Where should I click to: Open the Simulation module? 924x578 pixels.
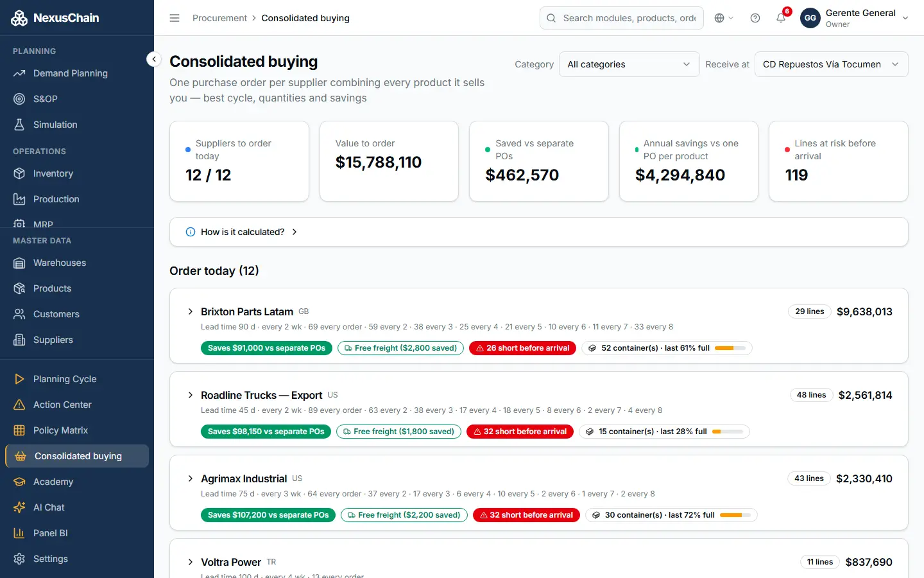[77, 125]
